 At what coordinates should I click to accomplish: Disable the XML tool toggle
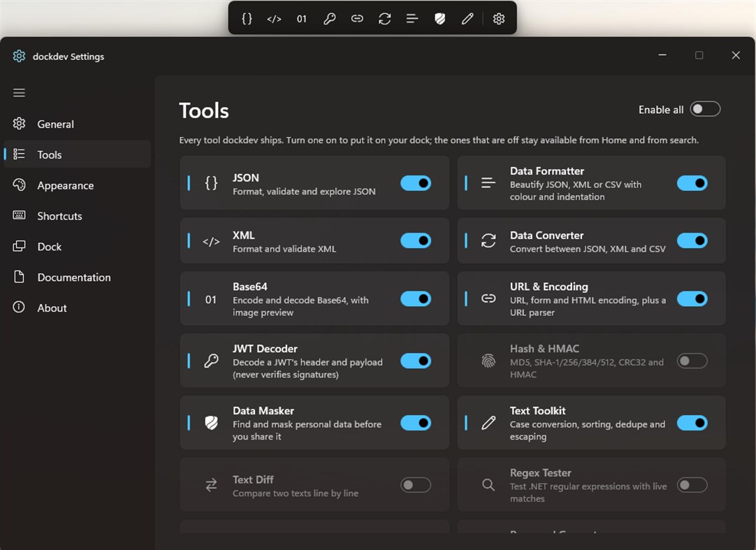pos(416,240)
